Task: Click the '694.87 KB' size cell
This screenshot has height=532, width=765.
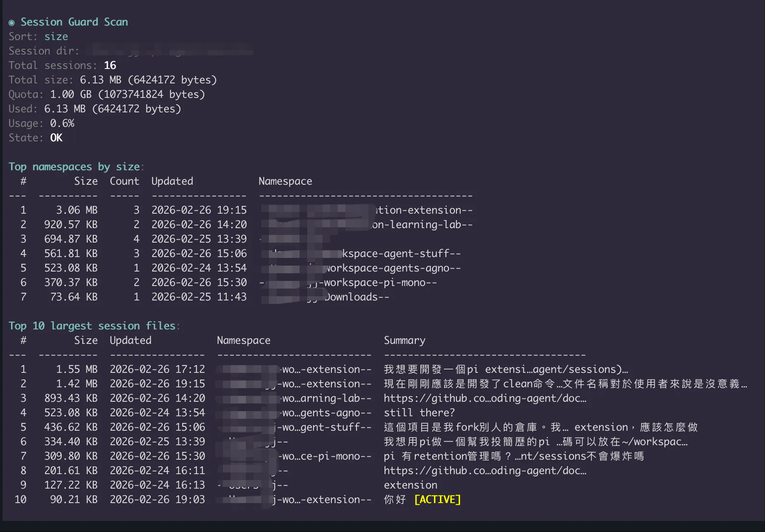Action: pyautogui.click(x=71, y=239)
